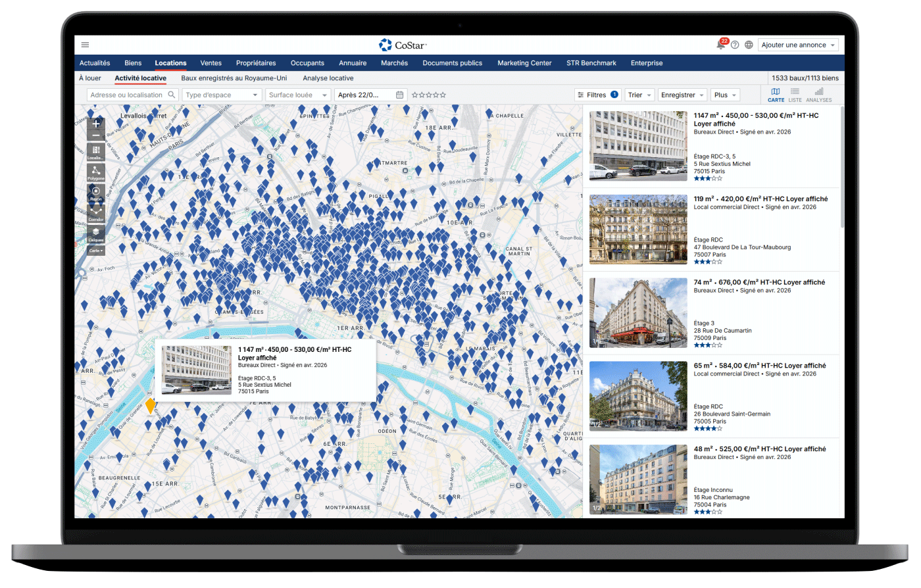Activate the Corridor map tool
The height and width of the screenshot is (588, 921).
pos(96,213)
